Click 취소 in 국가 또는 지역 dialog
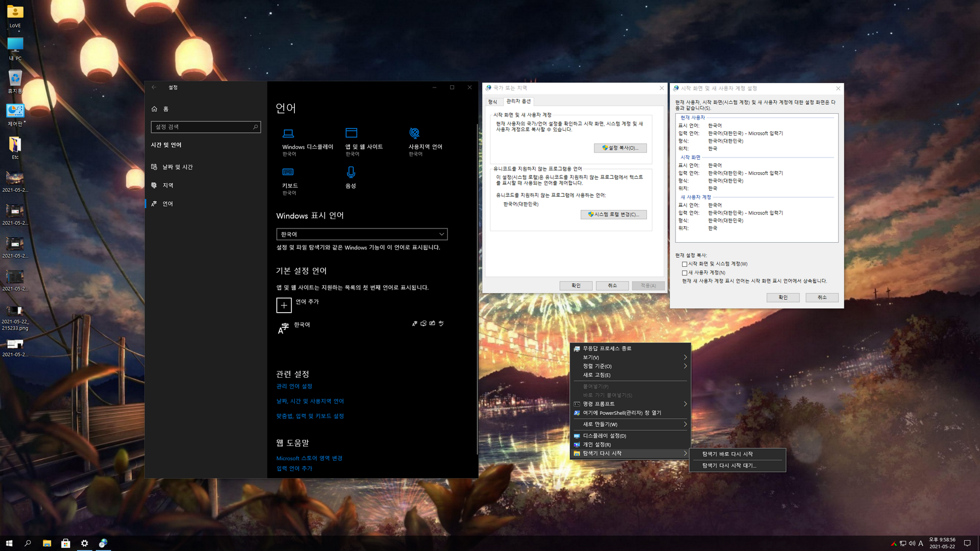 tap(612, 285)
